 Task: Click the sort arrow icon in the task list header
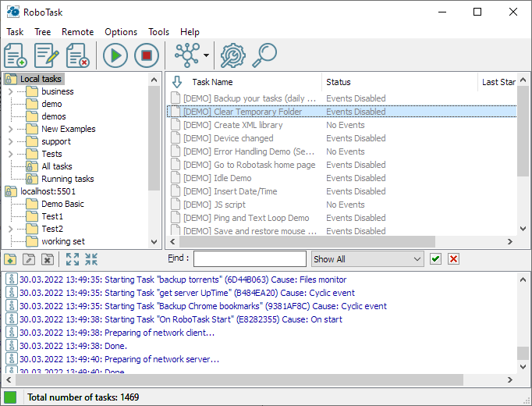pyautogui.click(x=177, y=82)
